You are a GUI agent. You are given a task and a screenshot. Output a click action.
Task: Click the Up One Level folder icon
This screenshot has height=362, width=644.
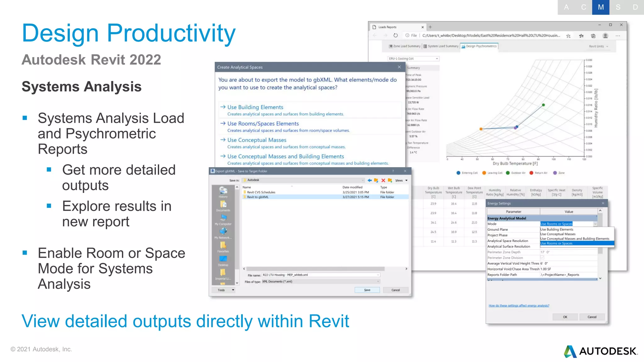[x=376, y=180]
